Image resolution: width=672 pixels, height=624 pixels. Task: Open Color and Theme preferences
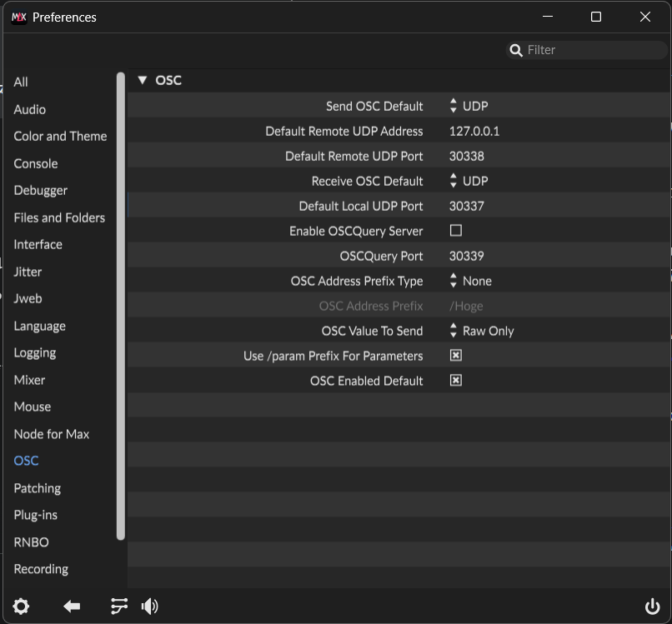(x=60, y=136)
